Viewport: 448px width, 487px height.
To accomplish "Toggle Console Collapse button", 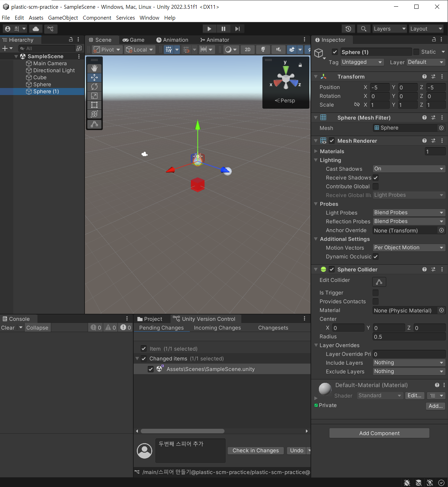I will pyautogui.click(x=37, y=328).
